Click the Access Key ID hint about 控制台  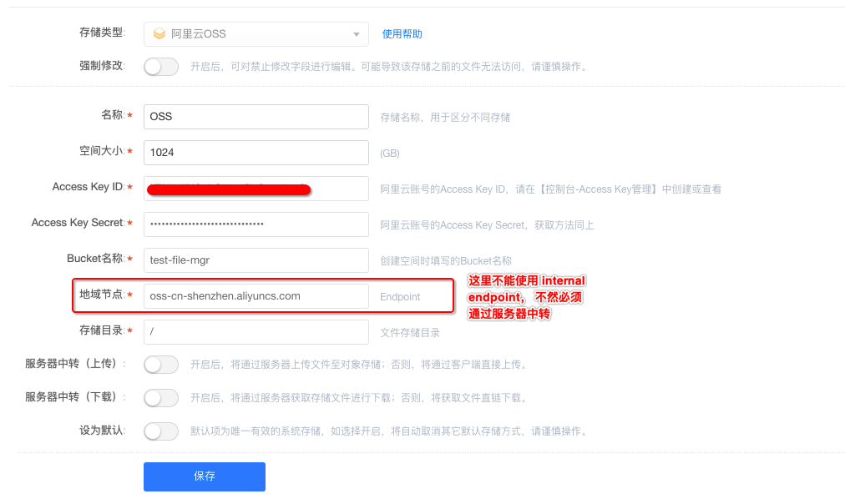point(551,189)
